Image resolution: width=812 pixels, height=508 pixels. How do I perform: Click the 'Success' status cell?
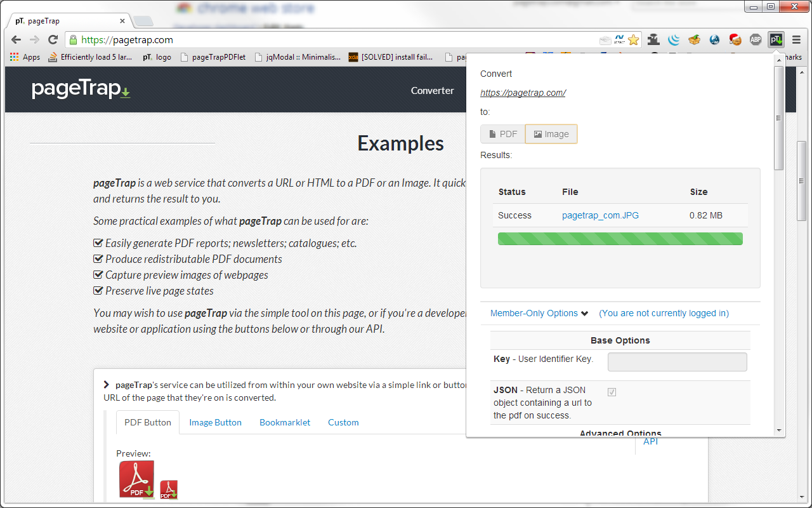coord(514,215)
